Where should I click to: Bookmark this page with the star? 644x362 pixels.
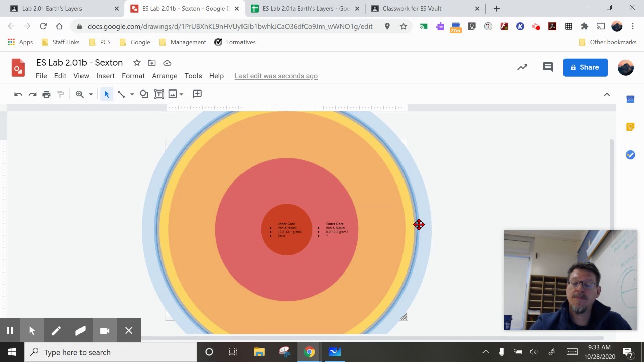coord(404,26)
